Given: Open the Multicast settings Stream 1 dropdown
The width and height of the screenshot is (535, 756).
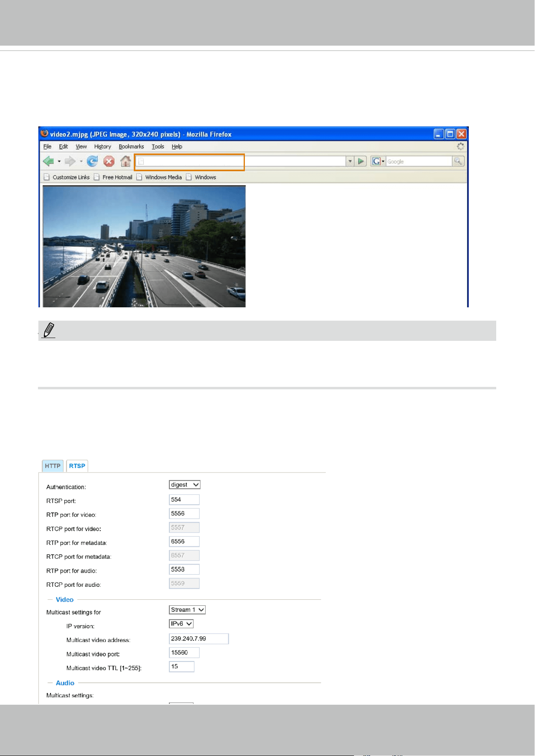Looking at the screenshot, I should tap(187, 610).
